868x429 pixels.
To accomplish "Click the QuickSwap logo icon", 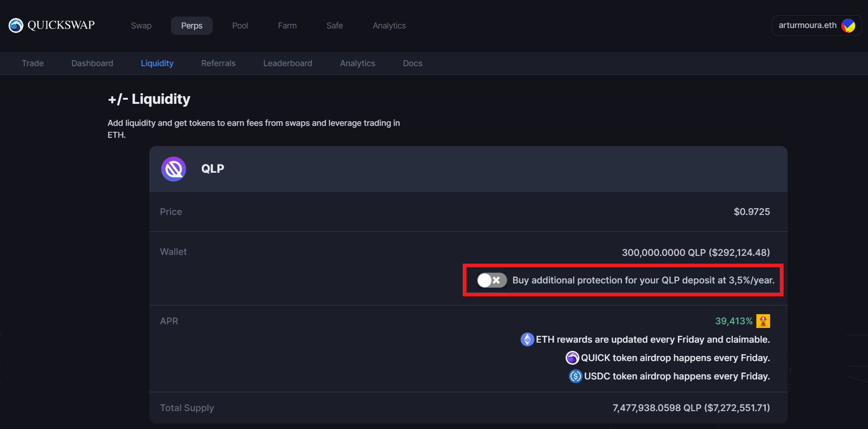I will click(16, 25).
